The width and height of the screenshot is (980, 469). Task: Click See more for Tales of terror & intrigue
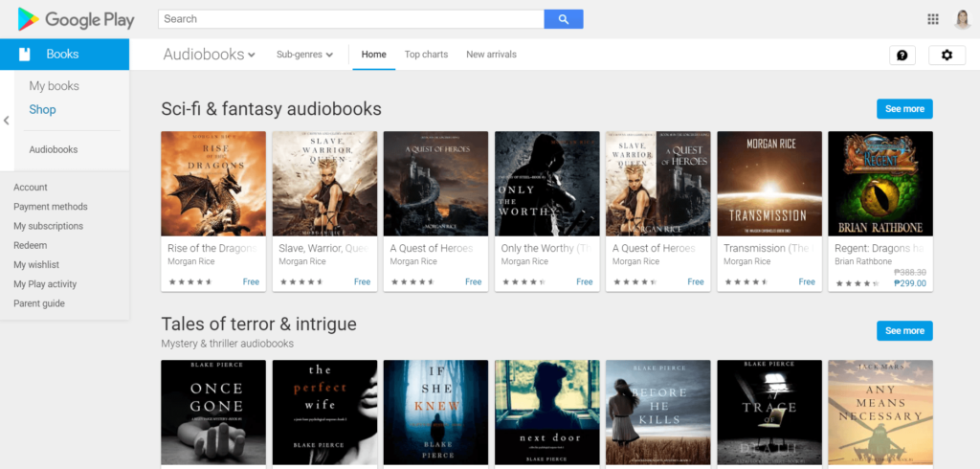click(x=904, y=331)
